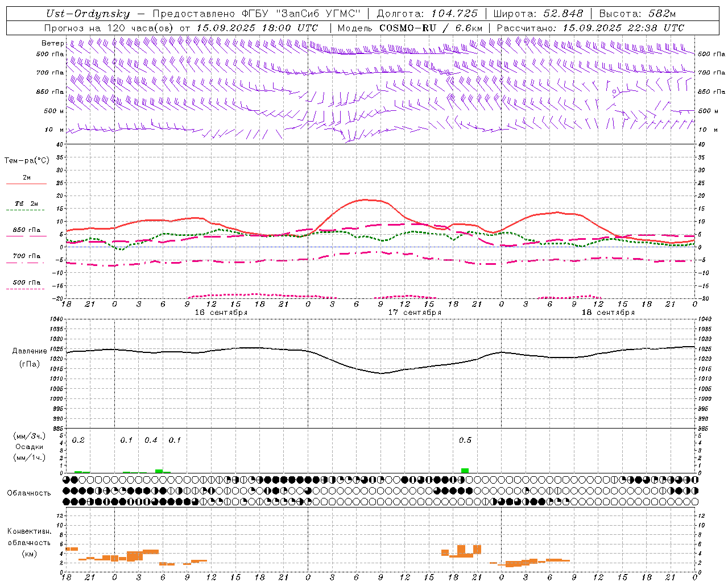Screen dimensions: 728x582
Task: Click the 2м temperature legend label
Action: (27, 178)
